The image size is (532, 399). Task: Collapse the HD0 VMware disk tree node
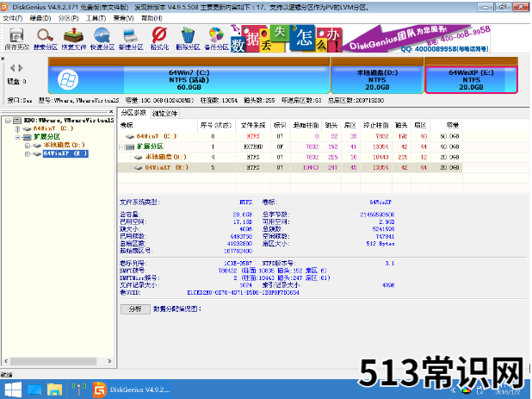coord(8,121)
